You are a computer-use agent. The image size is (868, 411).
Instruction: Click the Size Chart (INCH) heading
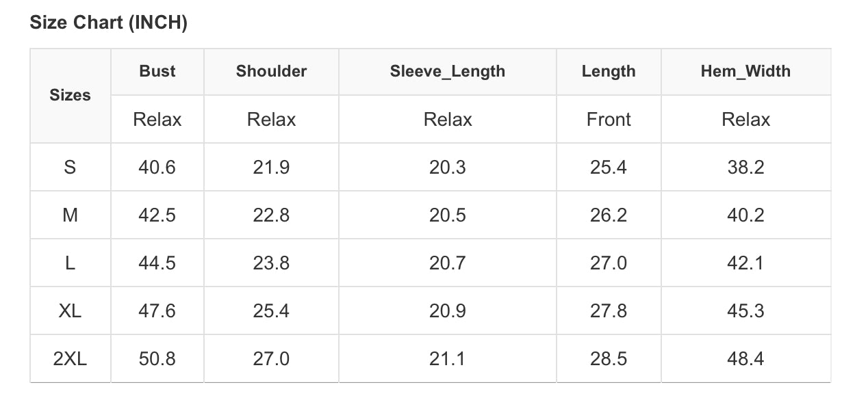click(x=108, y=23)
